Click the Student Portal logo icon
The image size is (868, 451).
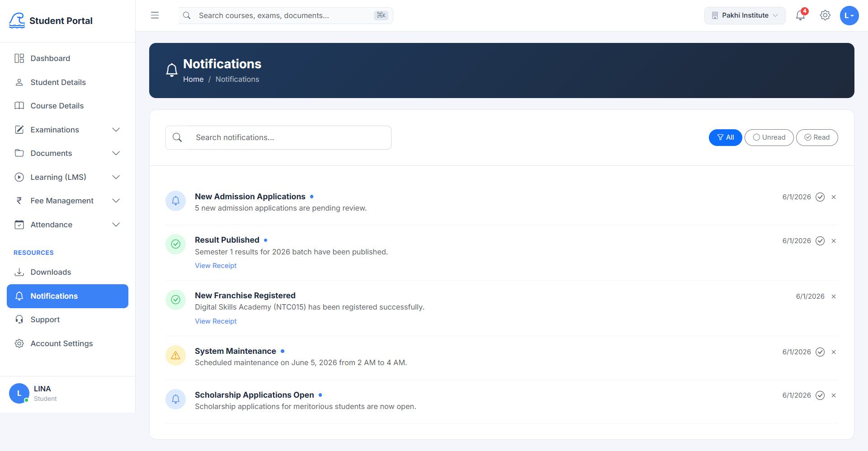[17, 21]
